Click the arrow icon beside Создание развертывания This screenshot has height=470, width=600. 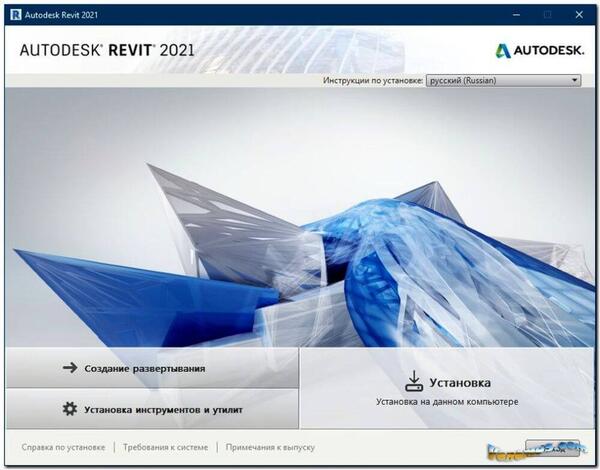(x=70, y=368)
